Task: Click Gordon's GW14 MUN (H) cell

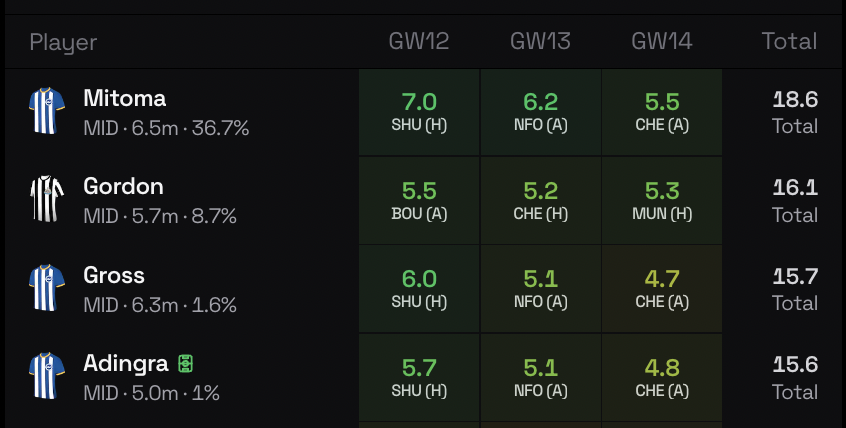Action: pos(661,200)
